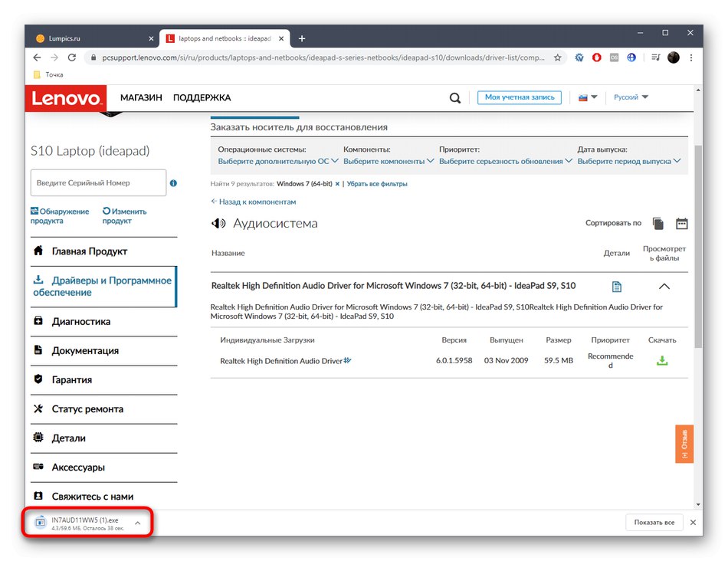The width and height of the screenshot is (728, 561).
Task: Open Гарантия section
Action: pos(104,380)
